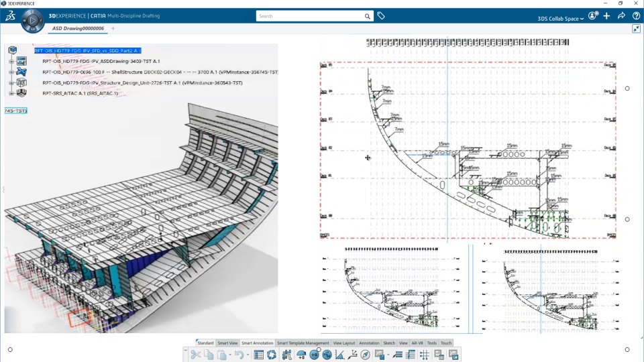Open the AR-VR tab
The height and width of the screenshot is (362, 644).
[x=417, y=343]
